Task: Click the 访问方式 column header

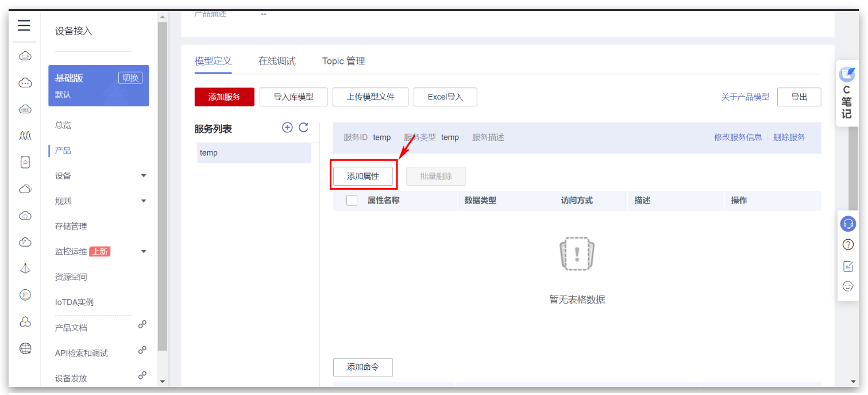Action: (x=577, y=201)
